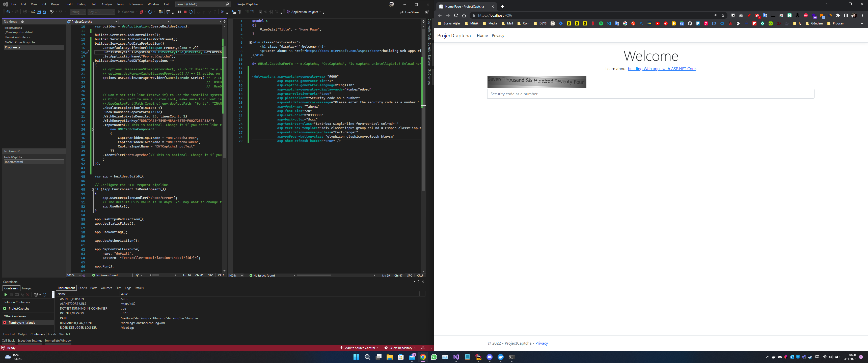
Task: Refresh the container list with circular arrow icon
Action: 44,295
